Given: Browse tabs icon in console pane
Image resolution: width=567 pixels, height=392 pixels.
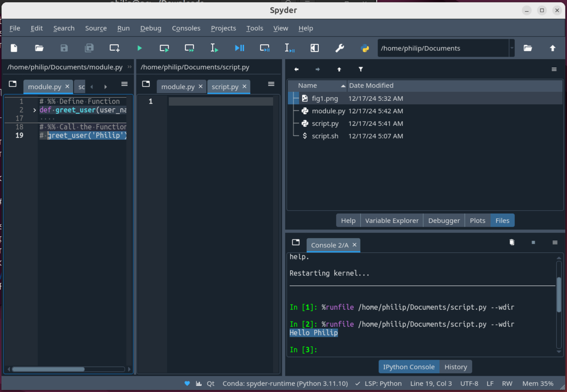Looking at the screenshot, I should [296, 242].
